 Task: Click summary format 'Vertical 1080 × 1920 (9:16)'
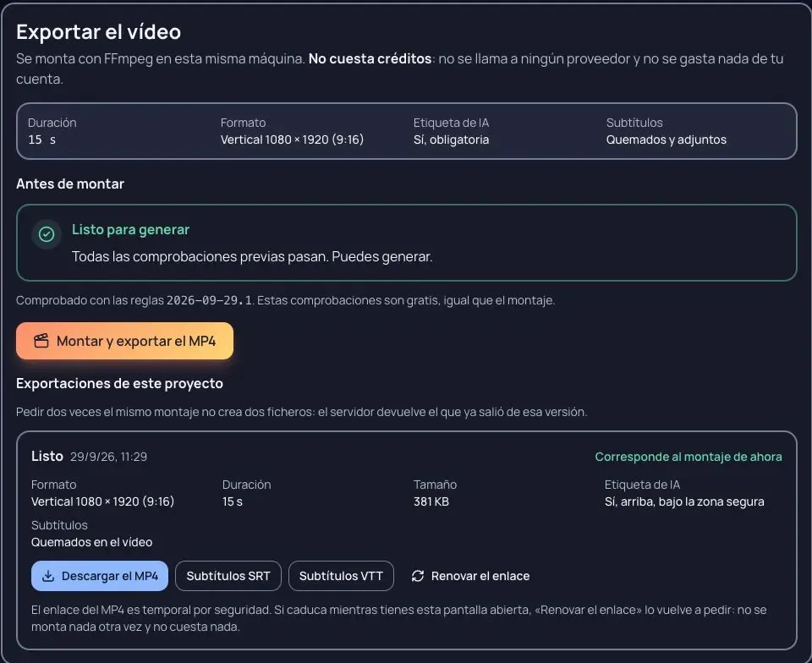click(x=292, y=140)
